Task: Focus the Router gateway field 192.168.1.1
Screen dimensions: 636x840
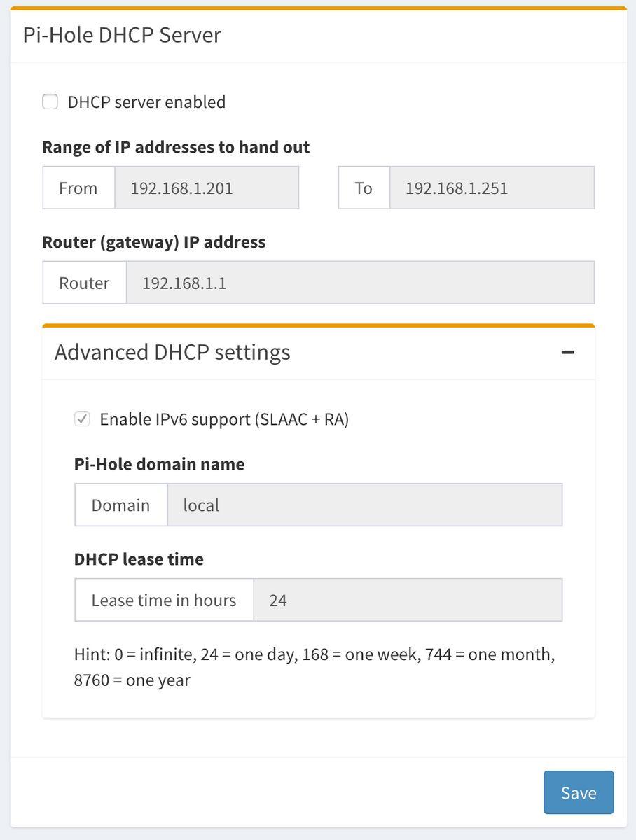Action: (360, 283)
